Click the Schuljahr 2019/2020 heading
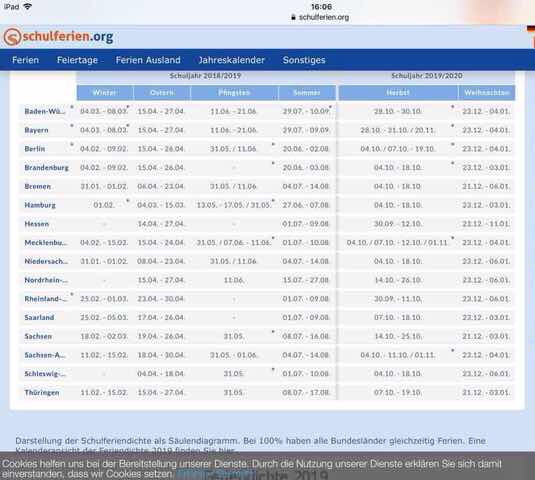Screen dimensions: 535x480 click(x=427, y=76)
